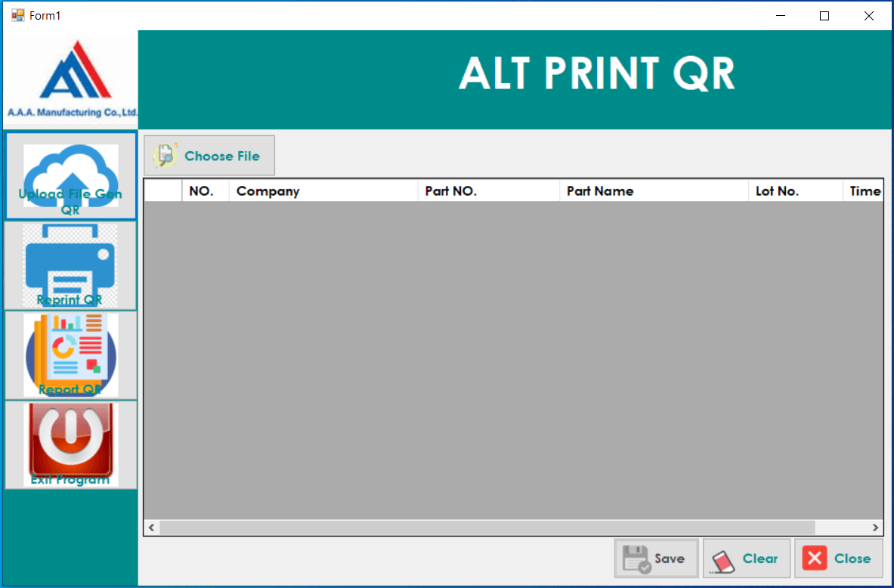The image size is (894, 588).
Task: Maximize the Form1 window
Action: (x=824, y=15)
